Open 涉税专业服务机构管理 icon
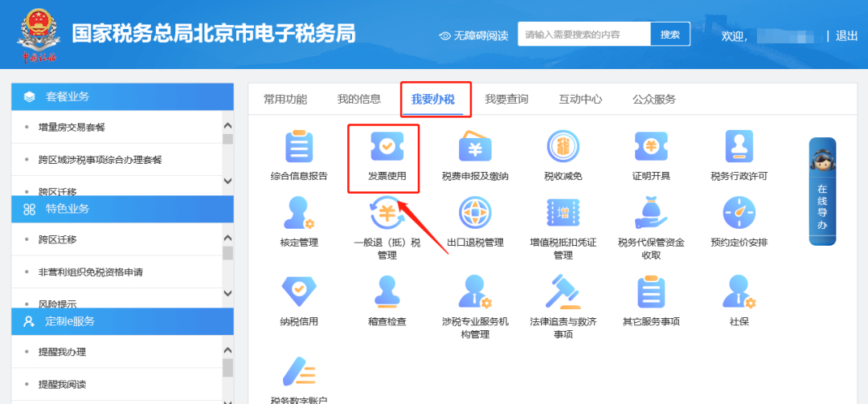The width and height of the screenshot is (868, 404). (475, 292)
